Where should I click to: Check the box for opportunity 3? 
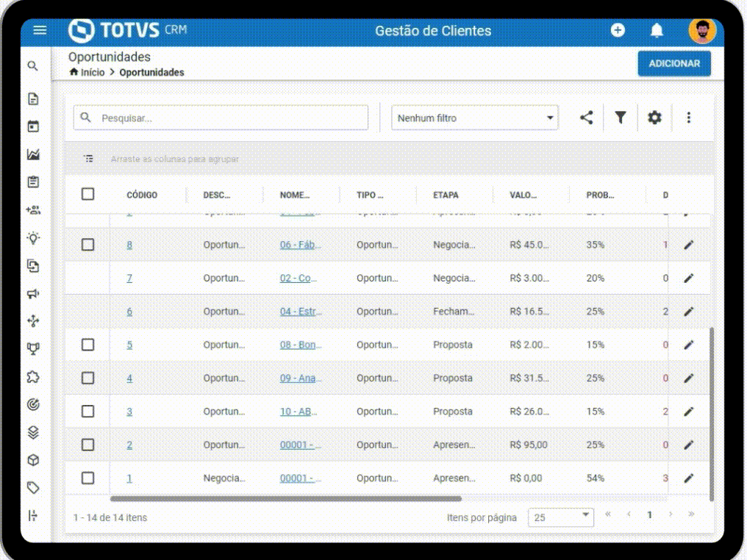tap(87, 412)
